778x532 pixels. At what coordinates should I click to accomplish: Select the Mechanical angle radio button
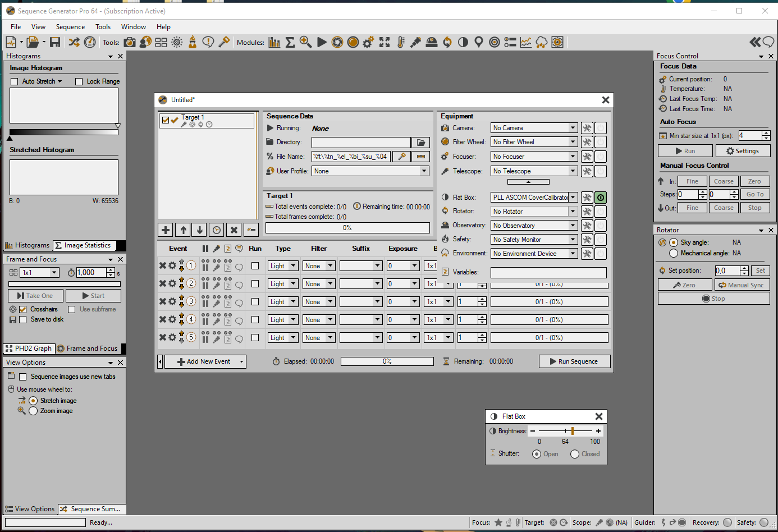click(674, 253)
